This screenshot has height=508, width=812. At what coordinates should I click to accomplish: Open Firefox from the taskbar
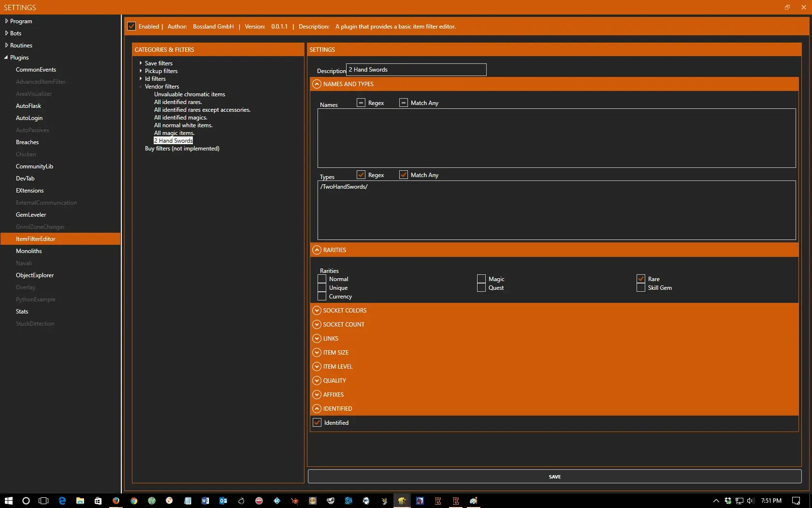(116, 501)
